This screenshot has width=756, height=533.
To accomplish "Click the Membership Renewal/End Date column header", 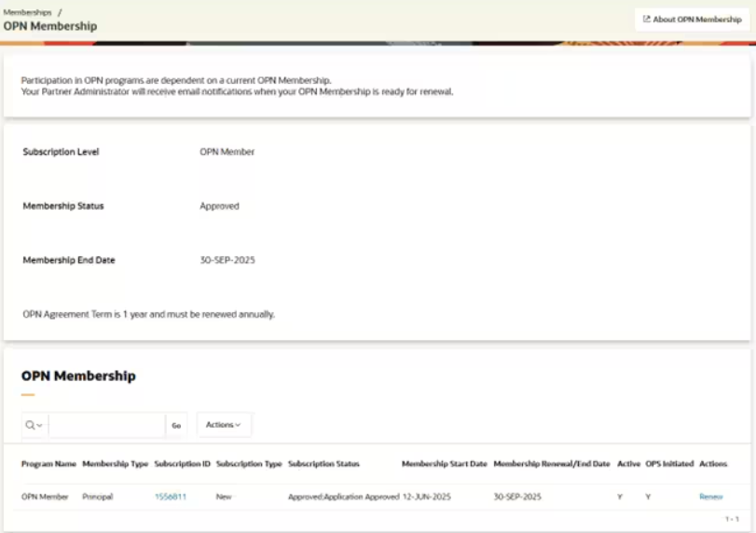I will pyautogui.click(x=552, y=464).
